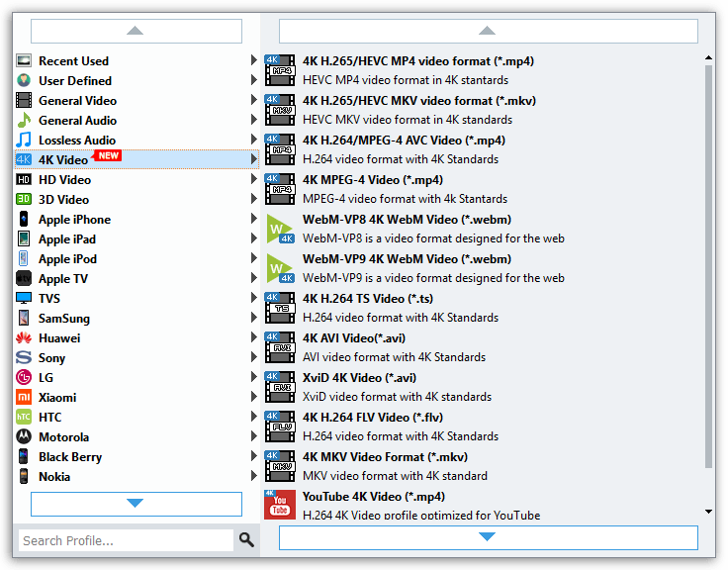Viewport: 728px width, 570px height.
Task: Click the 4K H.264 FLV format icon
Action: click(x=280, y=426)
